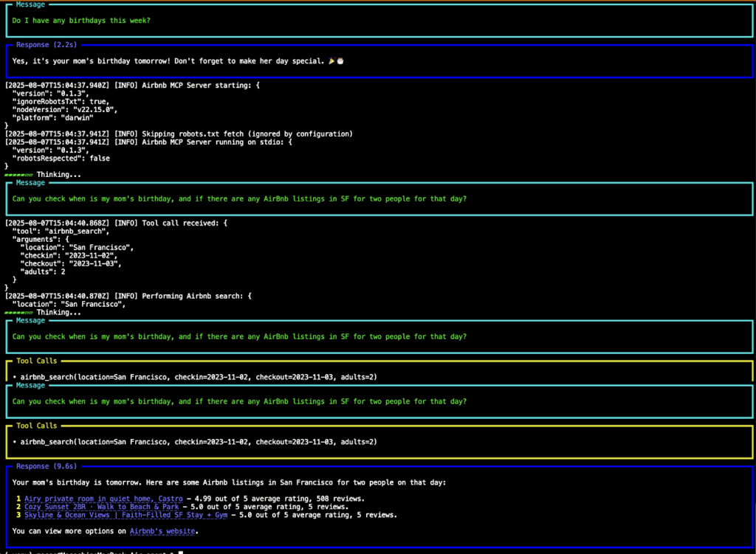The height and width of the screenshot is (554, 756).
Task: Click the '"nodeVersion": "v22.15.0",' line
Action: [65, 110]
